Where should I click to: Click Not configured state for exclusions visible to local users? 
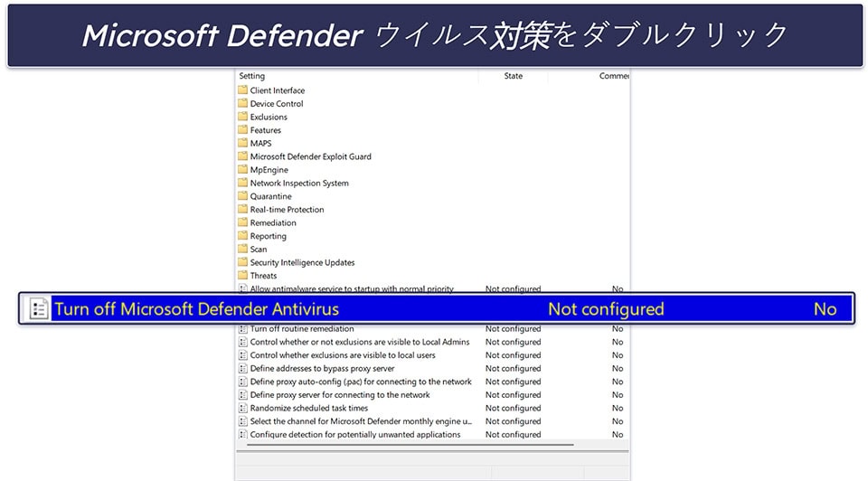tap(514, 355)
